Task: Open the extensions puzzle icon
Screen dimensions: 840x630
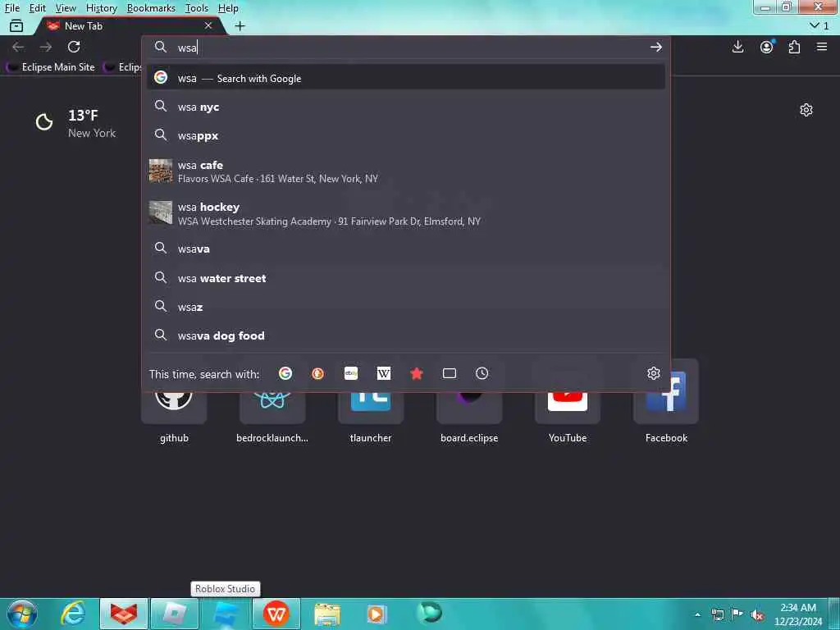Action: tap(794, 47)
